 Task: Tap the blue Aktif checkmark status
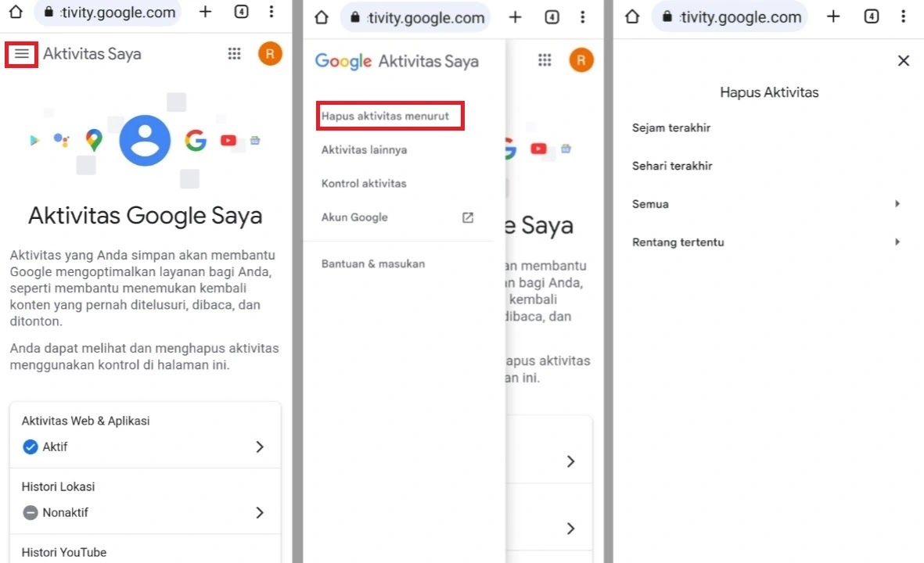coord(30,447)
